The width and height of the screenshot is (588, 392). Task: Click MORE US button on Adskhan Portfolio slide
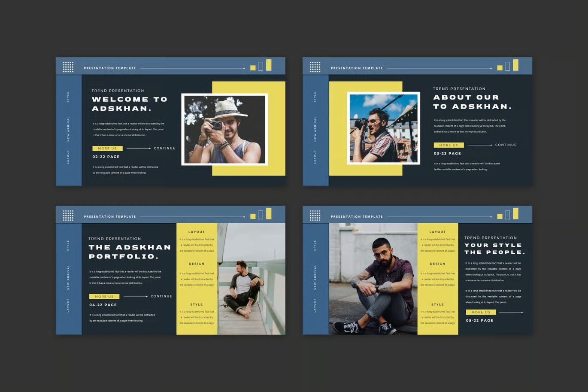click(104, 297)
